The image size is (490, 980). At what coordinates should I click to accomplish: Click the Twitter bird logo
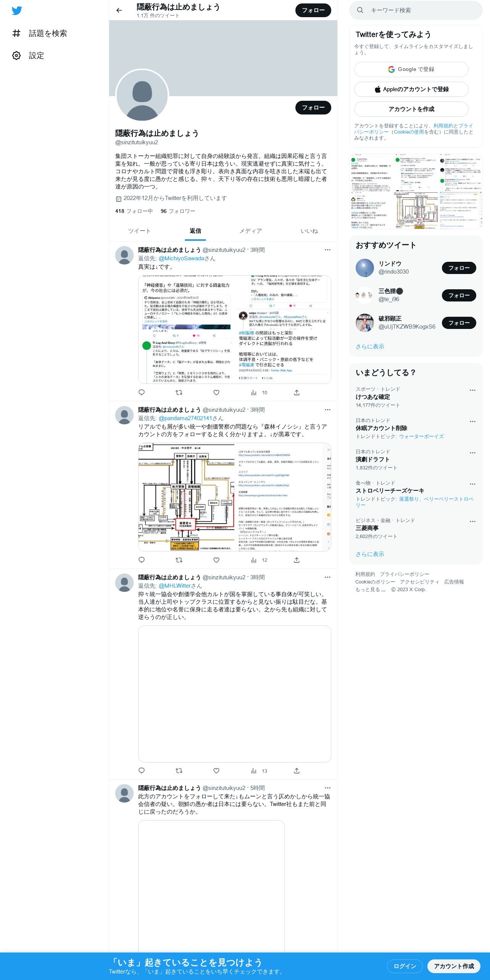pyautogui.click(x=17, y=11)
